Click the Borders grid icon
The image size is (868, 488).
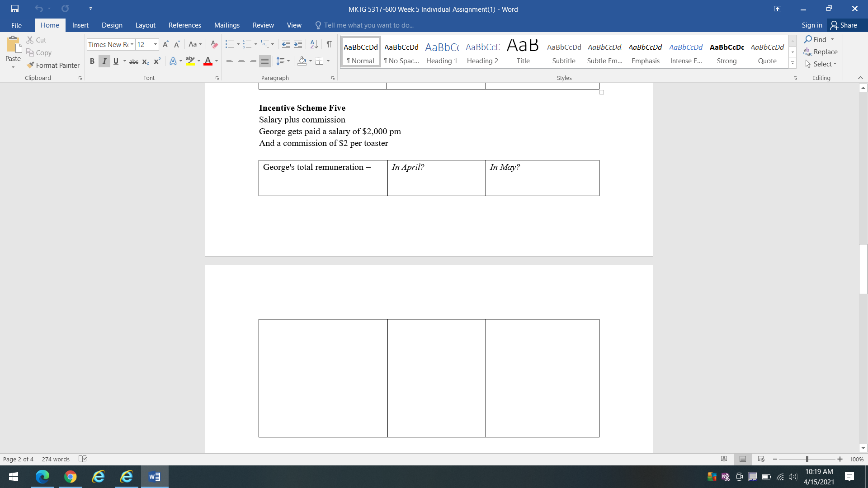pos(320,61)
